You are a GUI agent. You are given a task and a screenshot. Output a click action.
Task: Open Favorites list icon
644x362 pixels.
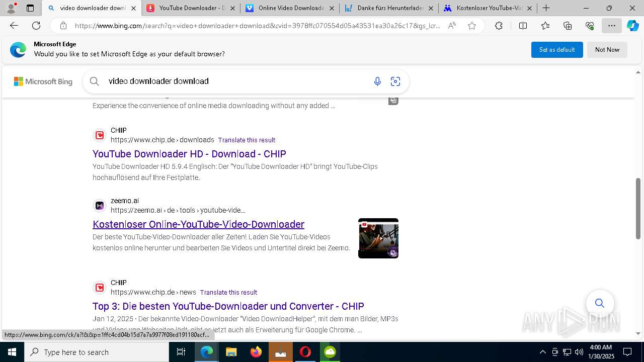tap(545, 26)
